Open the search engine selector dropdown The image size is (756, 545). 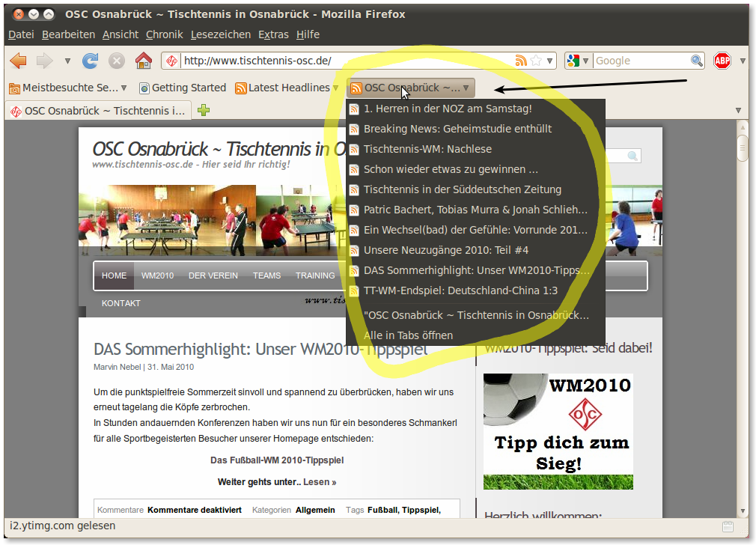[x=578, y=61]
